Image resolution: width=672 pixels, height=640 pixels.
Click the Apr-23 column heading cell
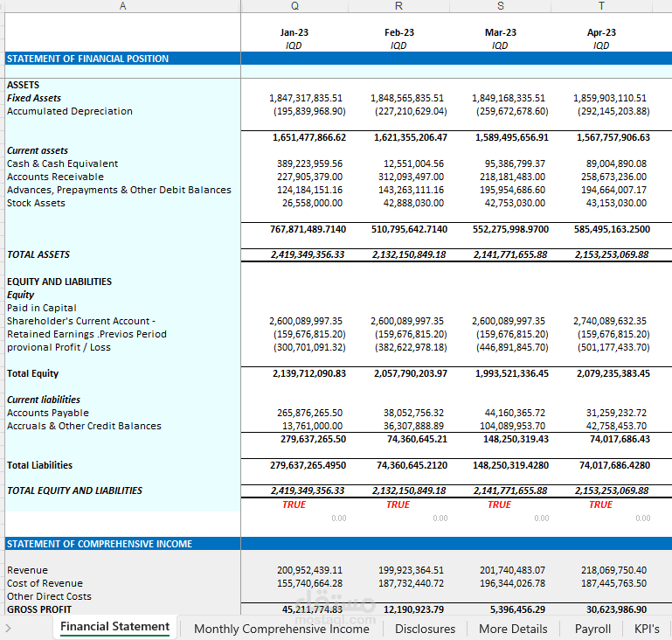(x=601, y=32)
